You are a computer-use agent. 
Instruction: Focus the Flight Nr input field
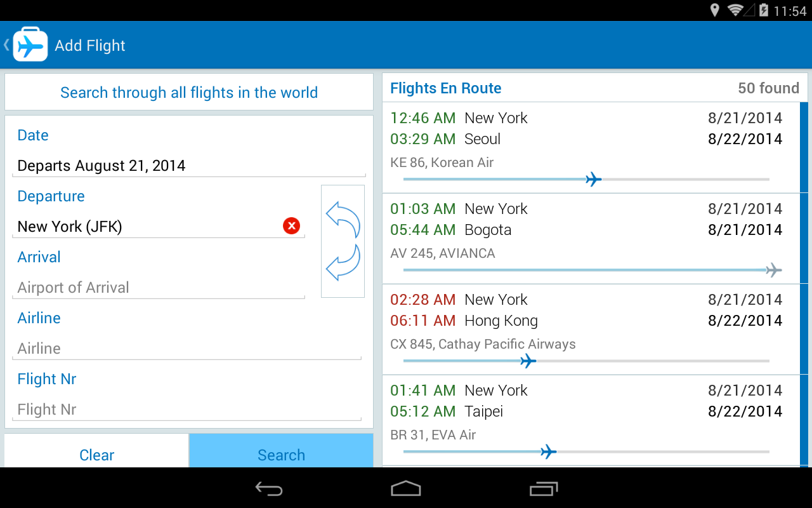187,410
